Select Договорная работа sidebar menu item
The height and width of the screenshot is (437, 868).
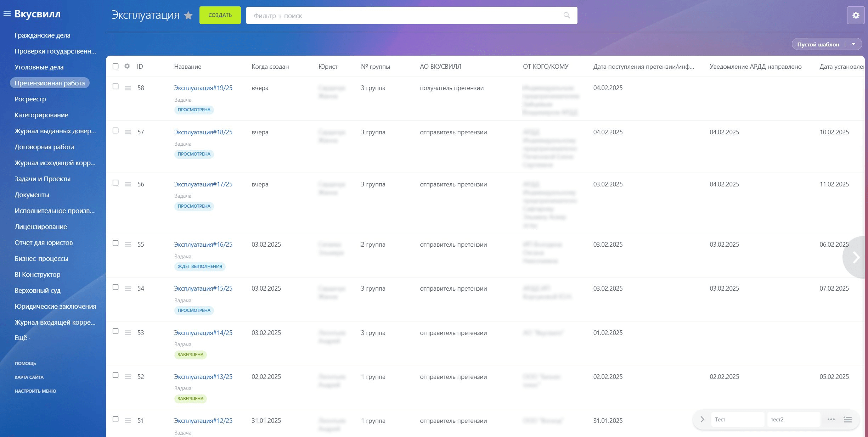(44, 147)
